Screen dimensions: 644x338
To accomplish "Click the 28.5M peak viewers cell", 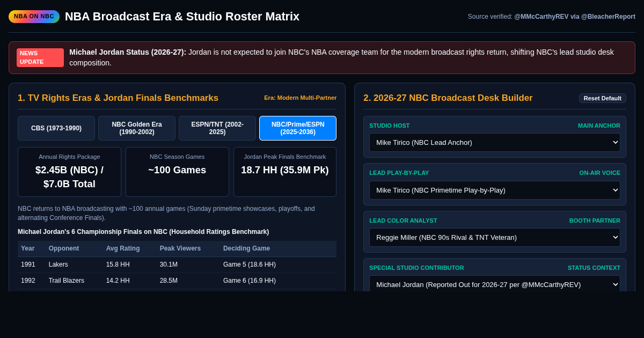I will [169, 281].
